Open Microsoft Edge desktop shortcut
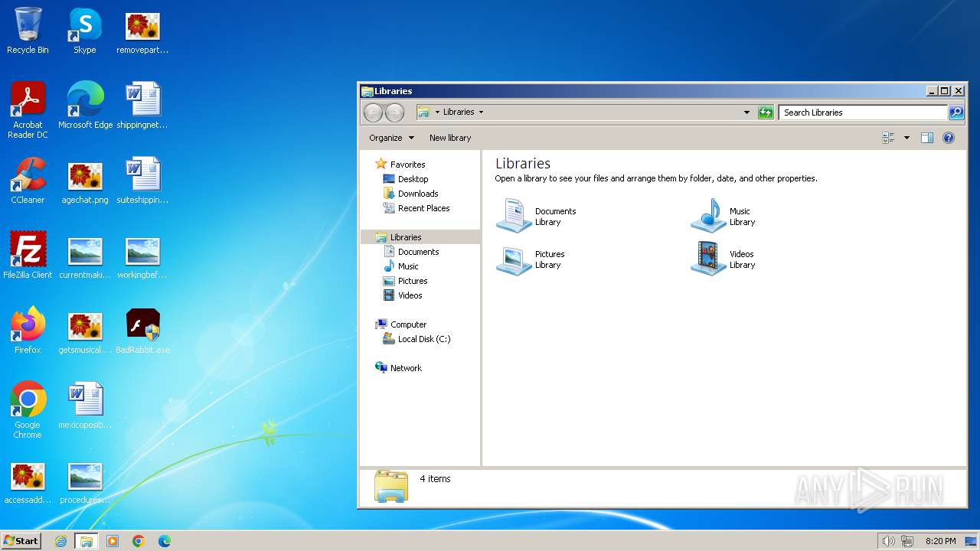The height and width of the screenshot is (551, 980). pos(85,106)
